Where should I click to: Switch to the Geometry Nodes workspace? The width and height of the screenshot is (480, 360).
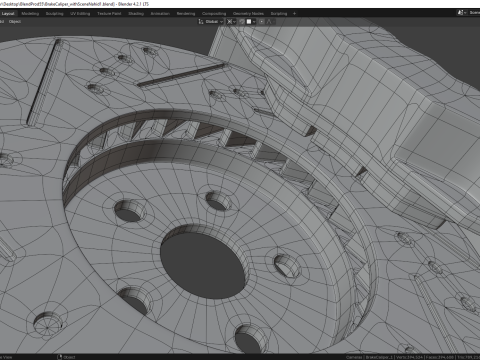248,14
